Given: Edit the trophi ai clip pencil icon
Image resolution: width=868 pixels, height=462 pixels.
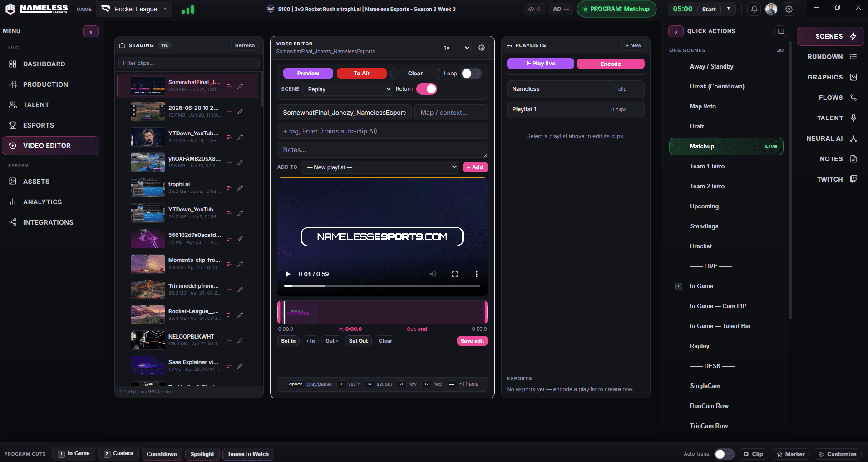Looking at the screenshot, I should coord(240,187).
